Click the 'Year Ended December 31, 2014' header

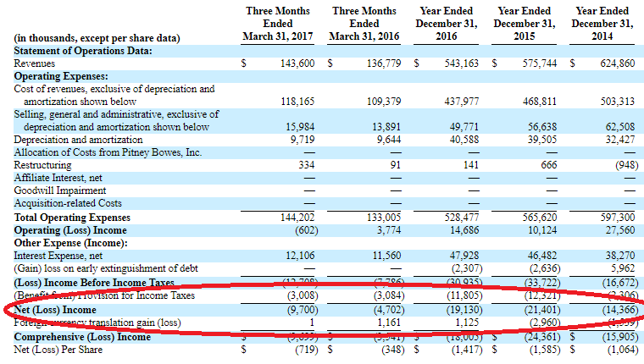(602, 24)
